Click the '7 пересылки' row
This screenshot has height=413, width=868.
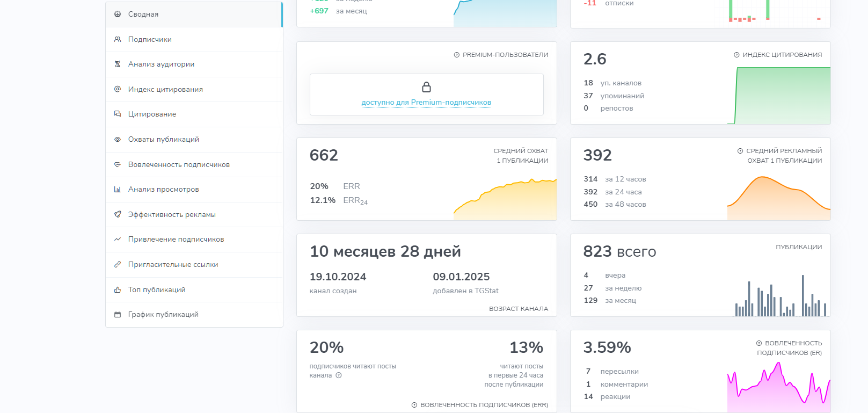click(611, 372)
